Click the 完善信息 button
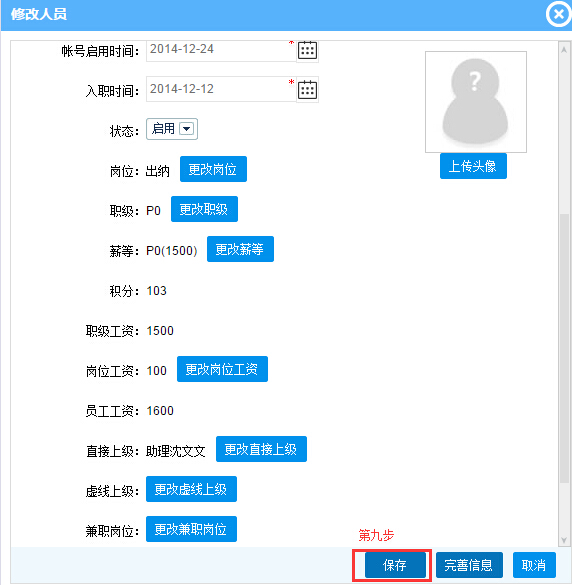This screenshot has height=585, width=572. click(x=469, y=565)
